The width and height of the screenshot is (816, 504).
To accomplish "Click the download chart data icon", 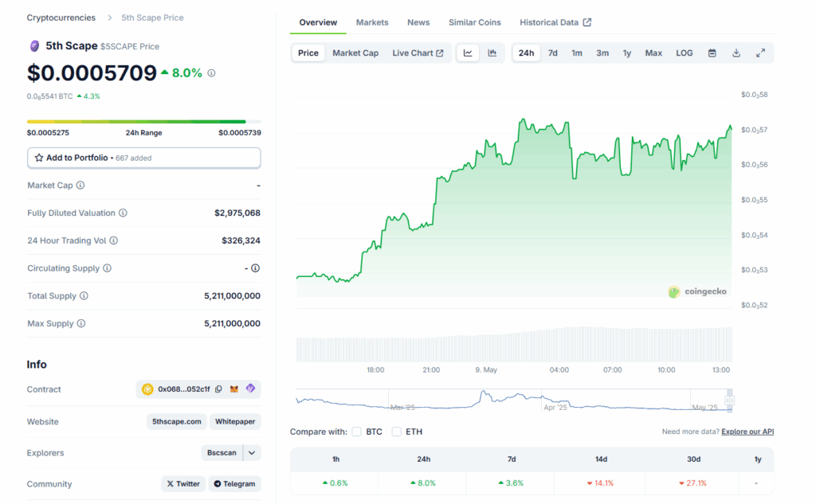I will pyautogui.click(x=736, y=53).
